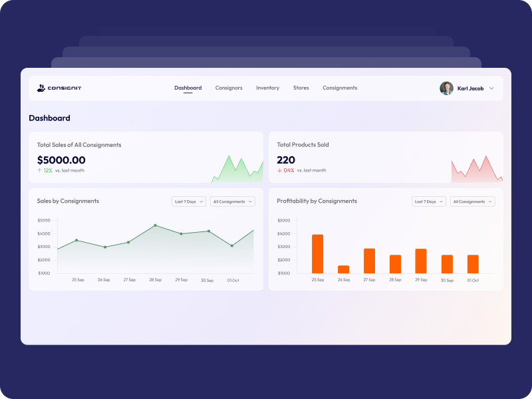Open the Consignments tab
The height and width of the screenshot is (399, 532).
click(x=340, y=88)
